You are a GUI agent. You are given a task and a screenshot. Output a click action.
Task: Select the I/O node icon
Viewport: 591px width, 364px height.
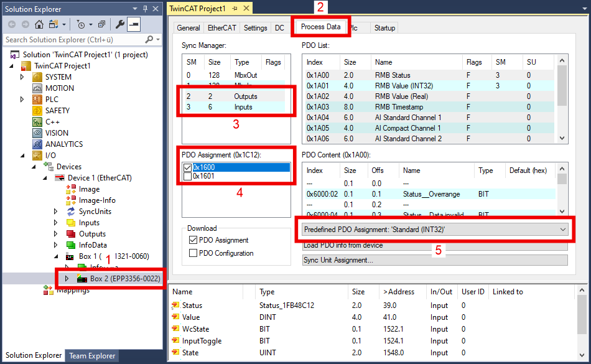pos(37,156)
